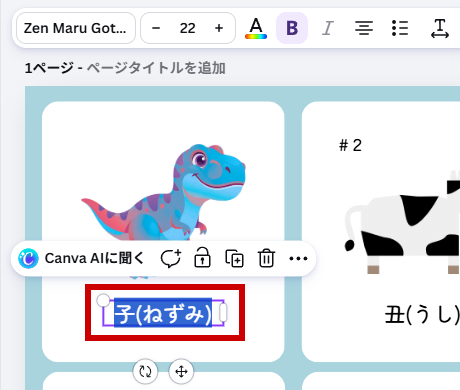460x390 pixels.
Task: Select the dinosaur illustration
Action: 163,200
